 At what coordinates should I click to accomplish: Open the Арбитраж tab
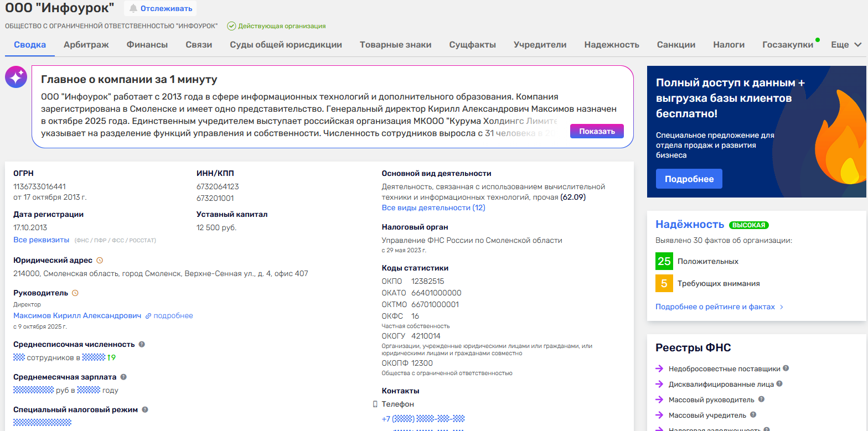86,45
